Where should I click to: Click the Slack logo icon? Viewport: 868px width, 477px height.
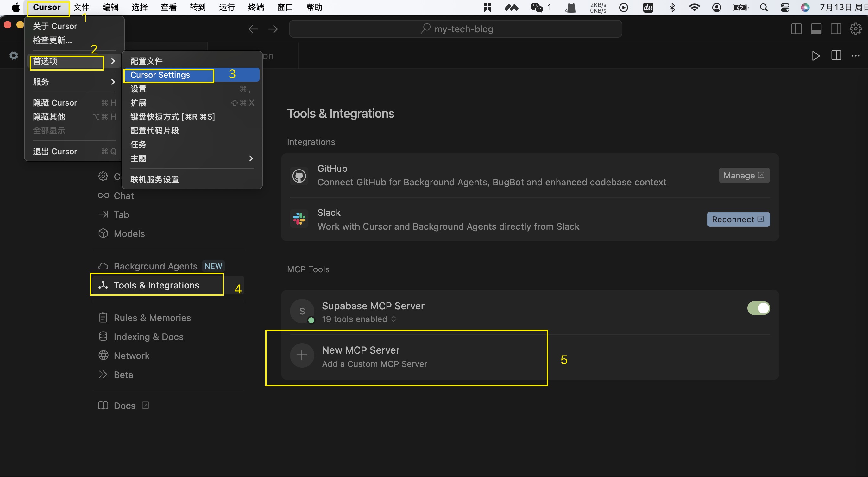(299, 219)
